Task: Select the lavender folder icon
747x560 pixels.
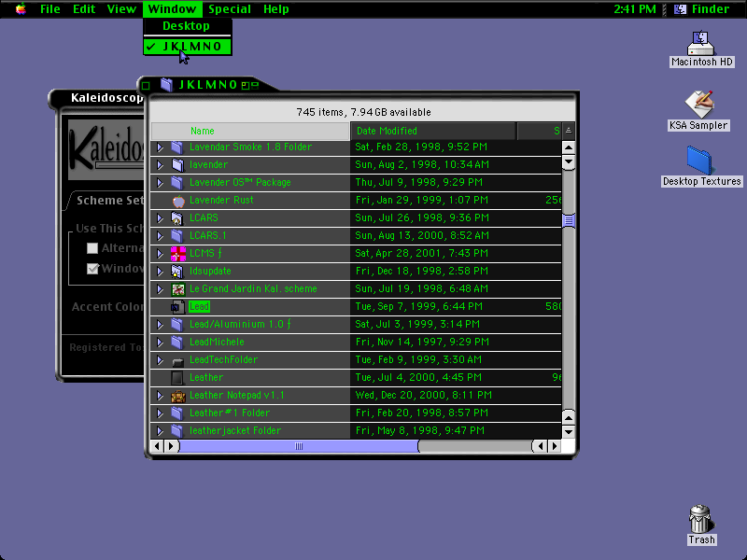Action: coord(177,165)
